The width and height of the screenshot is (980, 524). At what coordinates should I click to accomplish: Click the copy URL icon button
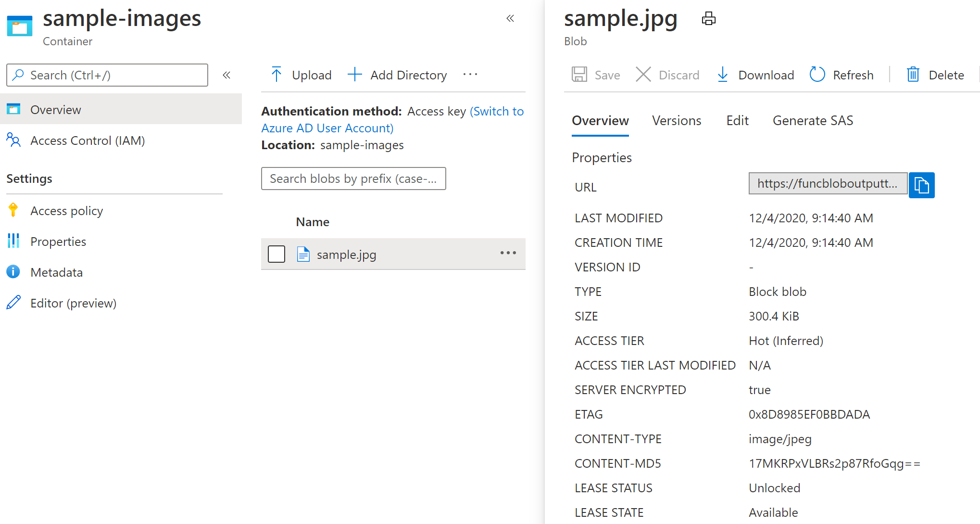pyautogui.click(x=921, y=185)
